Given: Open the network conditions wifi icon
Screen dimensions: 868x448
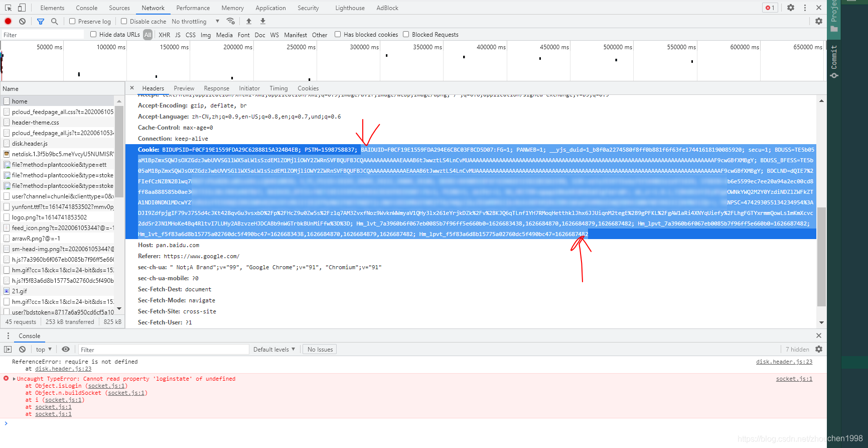Looking at the screenshot, I should click(x=231, y=21).
